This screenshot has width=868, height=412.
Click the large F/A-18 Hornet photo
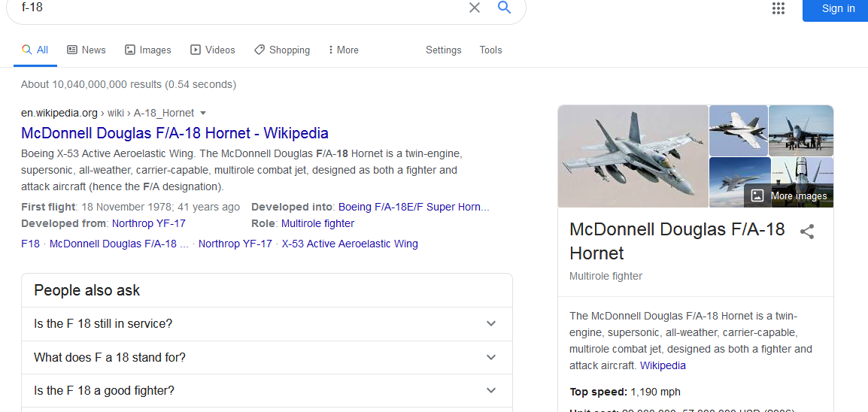[633, 156]
